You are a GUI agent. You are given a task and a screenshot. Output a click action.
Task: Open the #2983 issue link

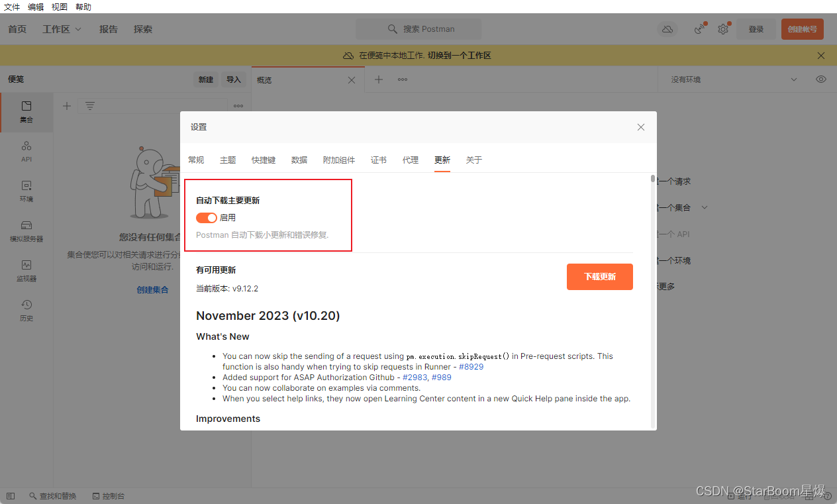coord(415,378)
